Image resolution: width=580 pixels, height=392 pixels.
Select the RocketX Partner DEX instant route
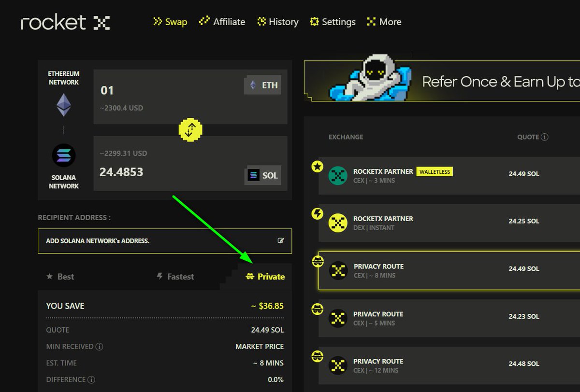pos(449,223)
